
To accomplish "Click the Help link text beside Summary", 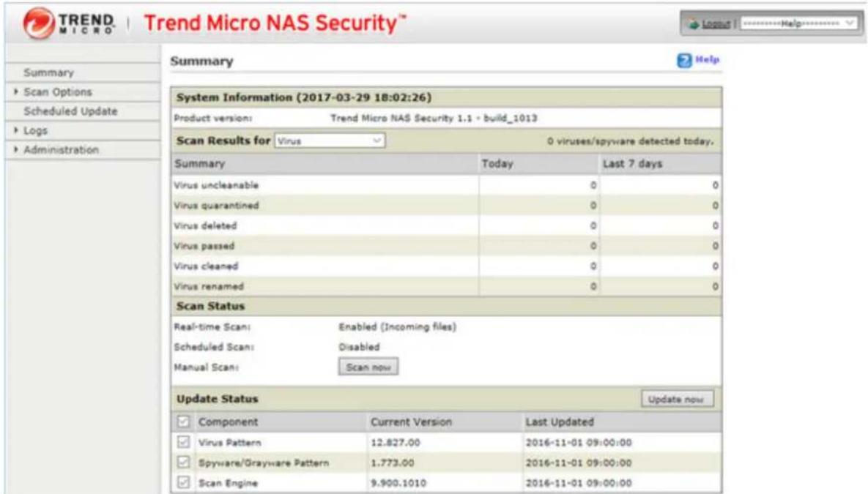I will [707, 60].
